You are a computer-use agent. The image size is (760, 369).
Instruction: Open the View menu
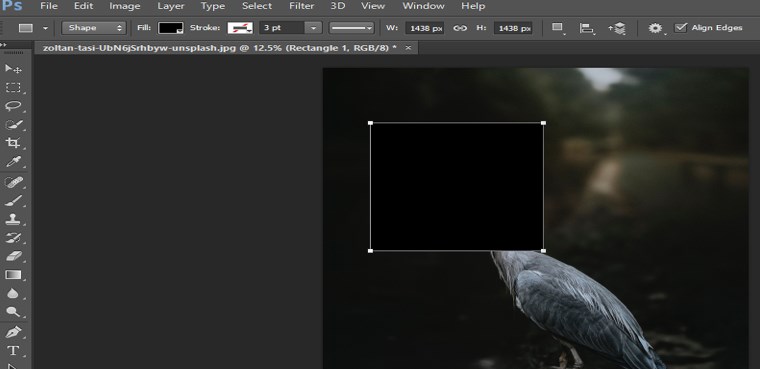[x=373, y=6]
